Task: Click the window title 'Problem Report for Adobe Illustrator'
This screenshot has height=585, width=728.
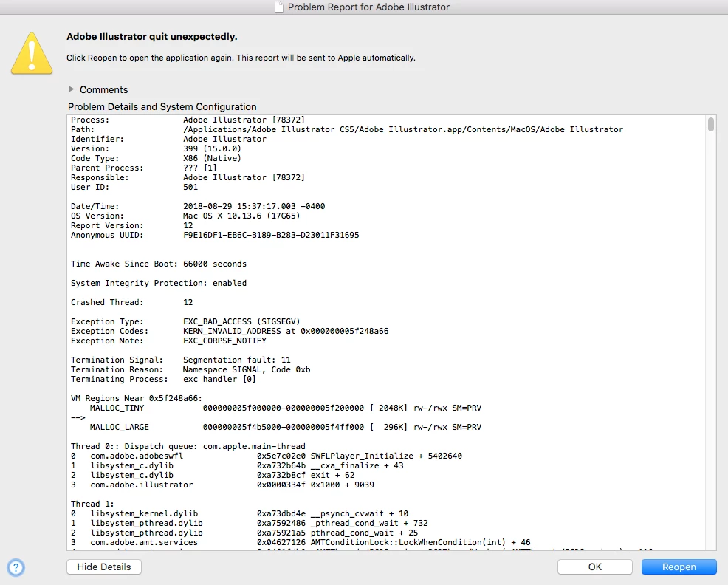Action: 368,7
